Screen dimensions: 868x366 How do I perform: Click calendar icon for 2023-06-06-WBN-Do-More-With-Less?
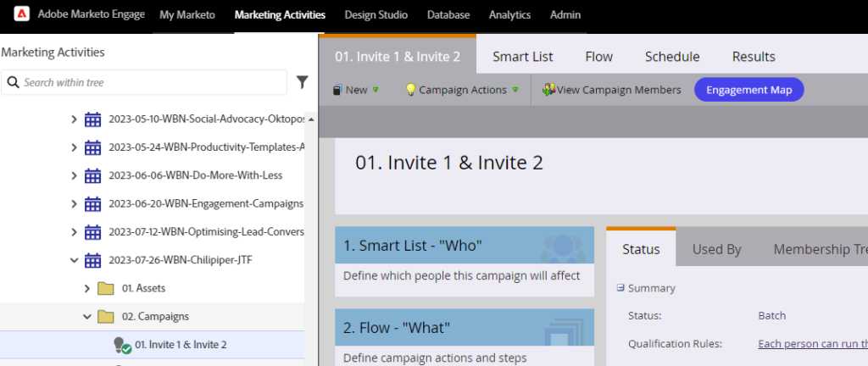pyautogui.click(x=93, y=175)
